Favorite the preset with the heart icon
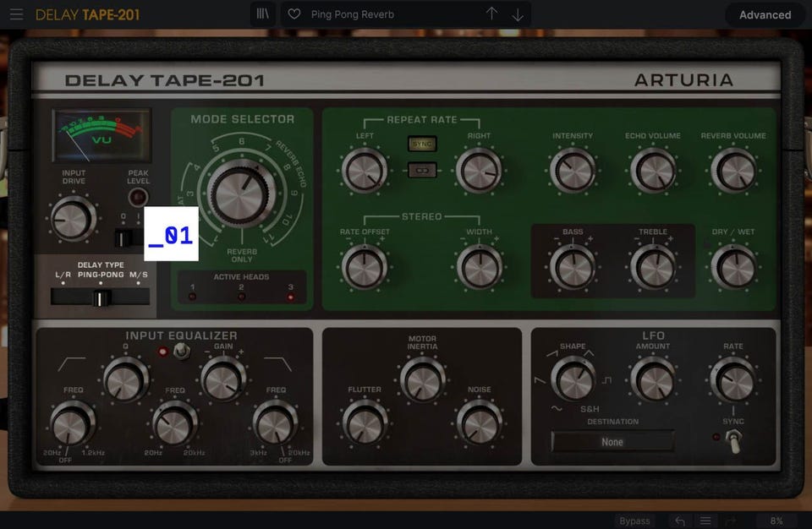The height and width of the screenshot is (529, 812). point(294,14)
